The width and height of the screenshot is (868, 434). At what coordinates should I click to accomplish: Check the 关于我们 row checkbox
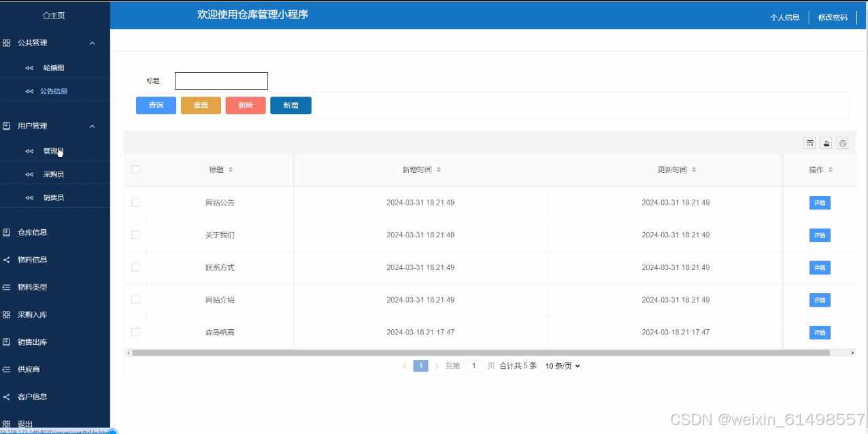pos(135,235)
